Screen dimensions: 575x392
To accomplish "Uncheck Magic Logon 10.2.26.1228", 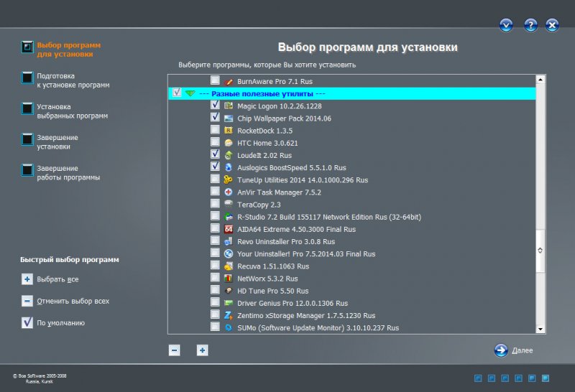I will tap(215, 105).
